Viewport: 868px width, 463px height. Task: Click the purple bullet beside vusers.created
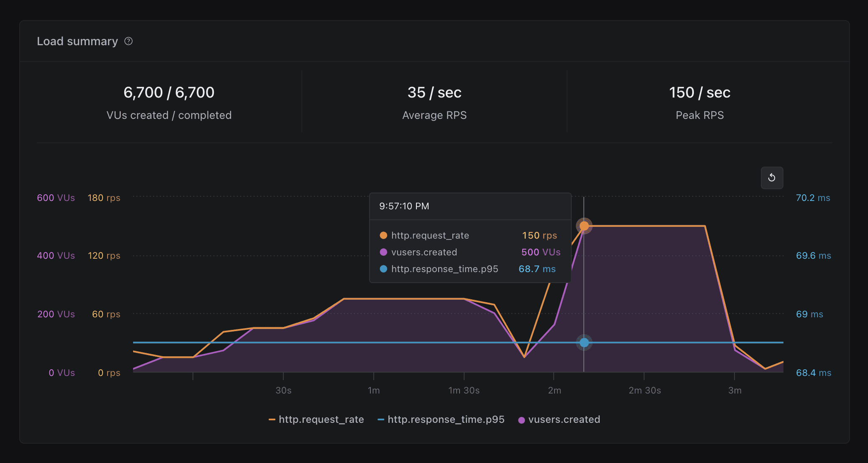(x=383, y=252)
